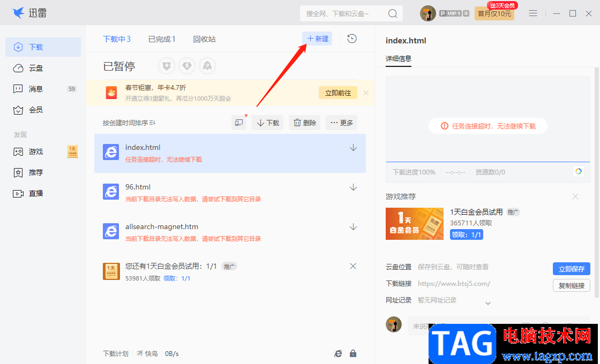Click the 下载 toolbar button
This screenshot has height=364, width=600.
pos(267,123)
